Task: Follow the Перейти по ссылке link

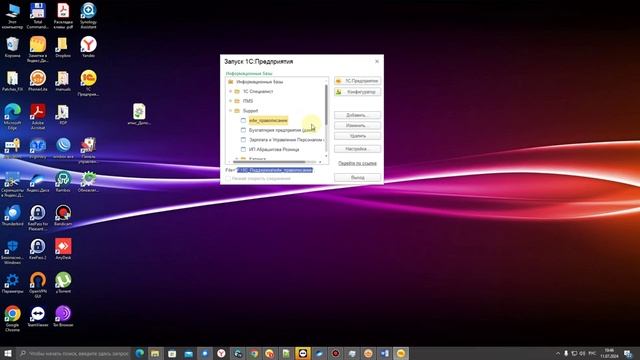Action: (358, 163)
